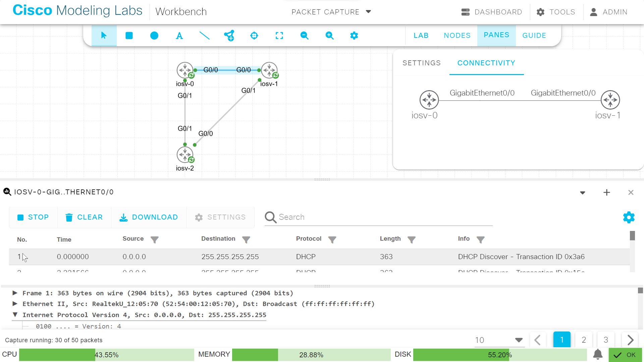Click the add node tool

coord(229,36)
